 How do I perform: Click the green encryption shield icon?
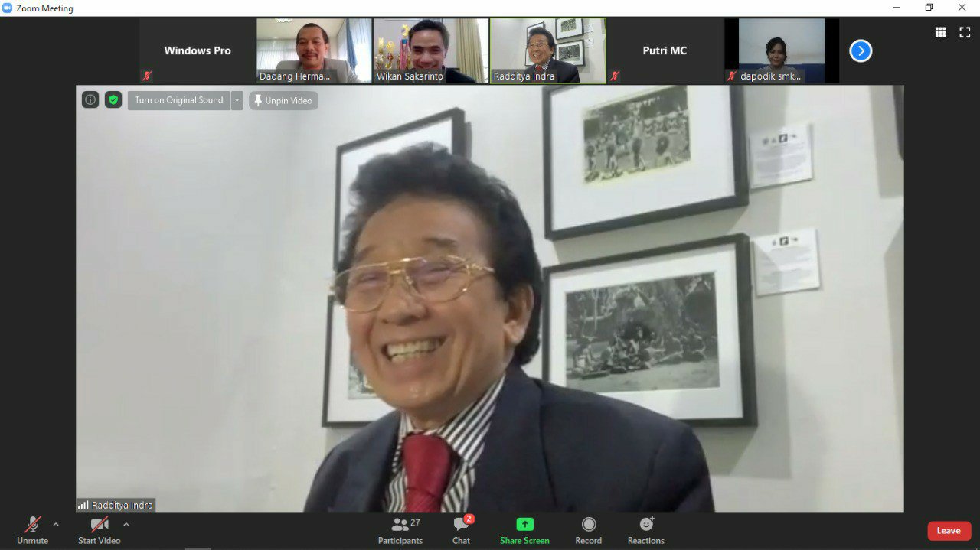(x=113, y=100)
